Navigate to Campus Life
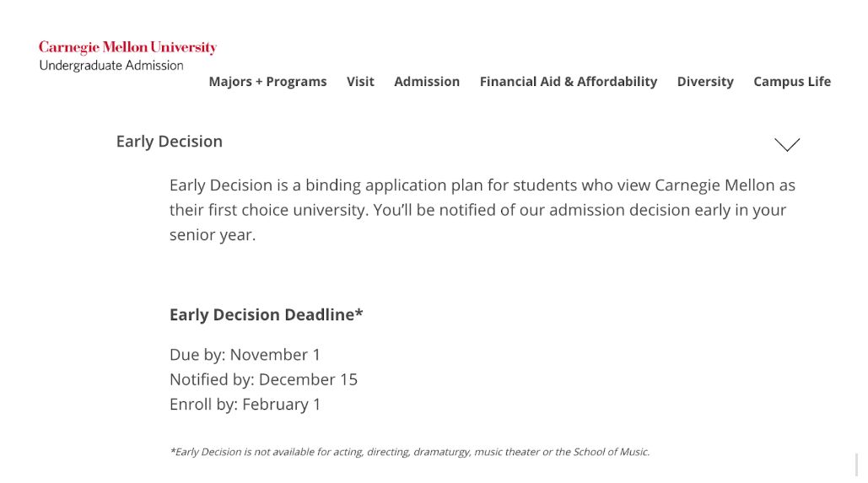This screenshot has height=483, width=868. click(x=792, y=82)
